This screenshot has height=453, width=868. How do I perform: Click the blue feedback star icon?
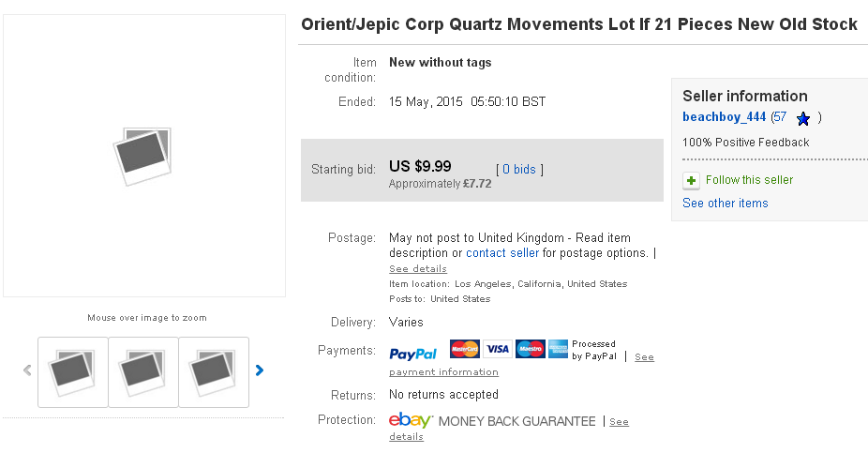click(x=802, y=118)
